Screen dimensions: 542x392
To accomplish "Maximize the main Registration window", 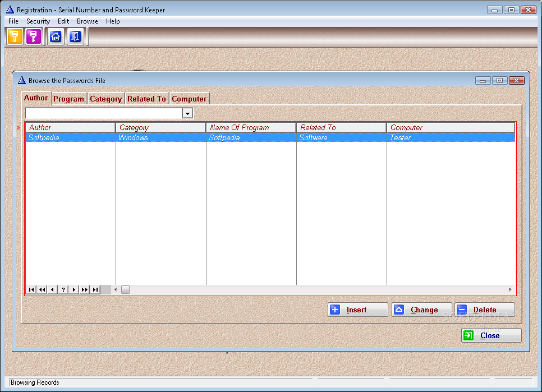I will pyautogui.click(x=511, y=10).
